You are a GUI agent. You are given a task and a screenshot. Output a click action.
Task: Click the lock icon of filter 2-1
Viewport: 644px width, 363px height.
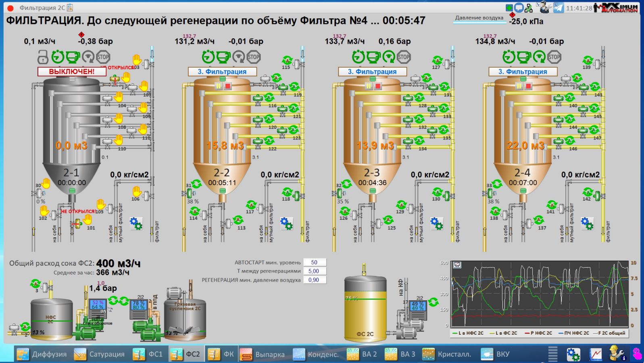click(43, 57)
